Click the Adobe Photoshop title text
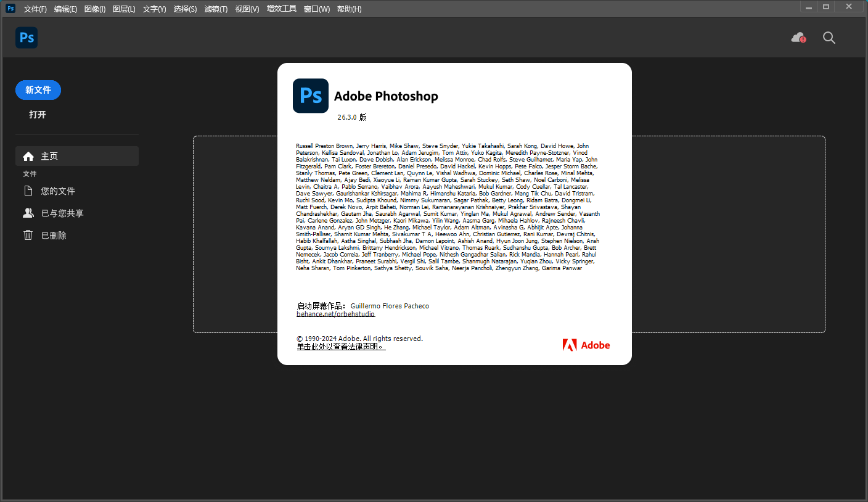The height and width of the screenshot is (502, 868). 386,96
